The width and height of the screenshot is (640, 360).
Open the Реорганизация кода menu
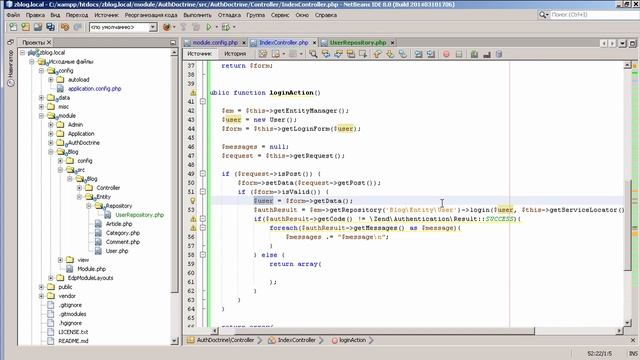tap(151, 15)
